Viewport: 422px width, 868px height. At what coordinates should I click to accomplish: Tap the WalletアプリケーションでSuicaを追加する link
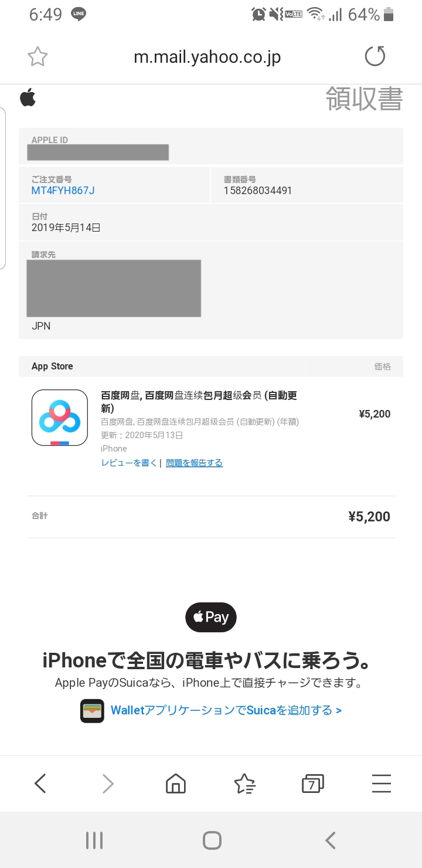[x=226, y=711]
